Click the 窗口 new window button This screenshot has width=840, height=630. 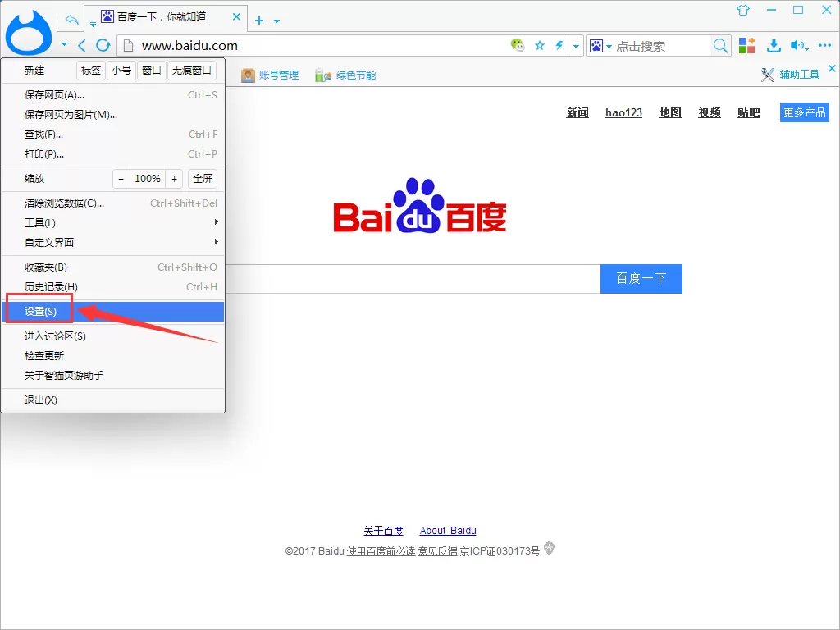click(x=152, y=71)
